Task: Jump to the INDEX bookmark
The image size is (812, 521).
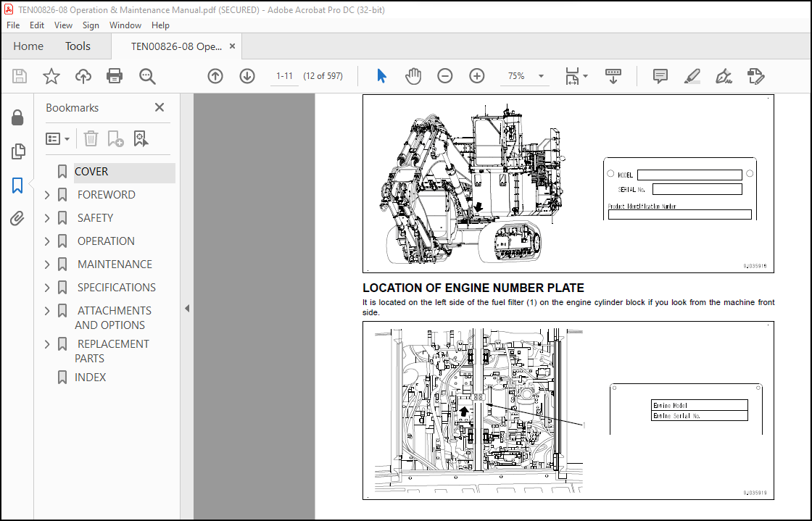Action: point(90,378)
